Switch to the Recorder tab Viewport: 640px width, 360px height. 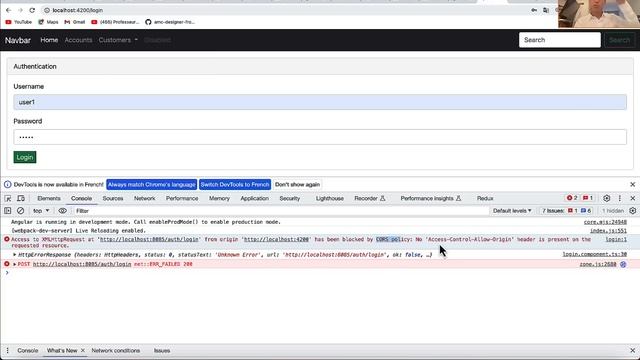tap(369, 198)
